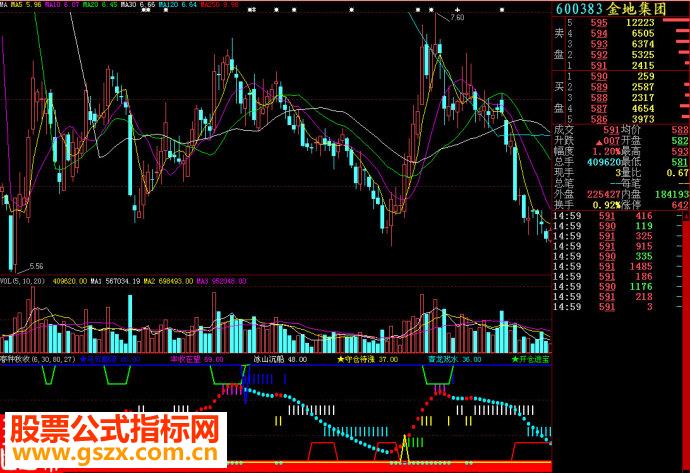
Task: Click sell volume 6505
Action: (643, 33)
